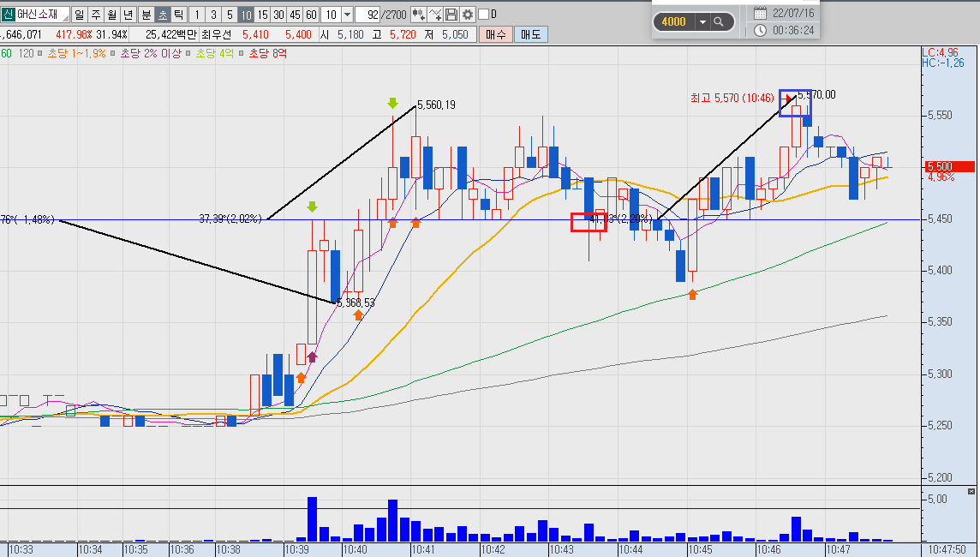This screenshot has width=980, height=557.
Task: Click the clock icon beside 00:36:24
Action: click(760, 30)
